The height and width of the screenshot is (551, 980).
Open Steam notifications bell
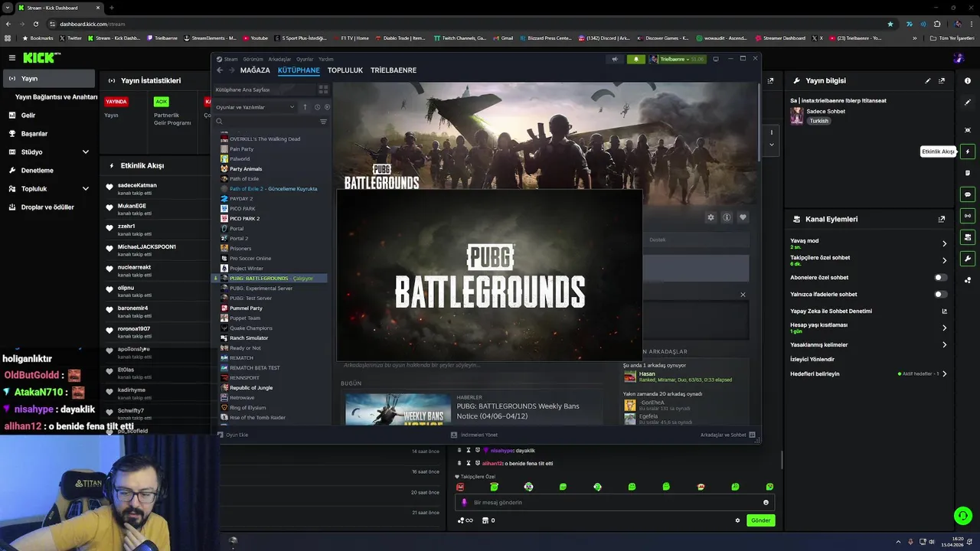(635, 59)
